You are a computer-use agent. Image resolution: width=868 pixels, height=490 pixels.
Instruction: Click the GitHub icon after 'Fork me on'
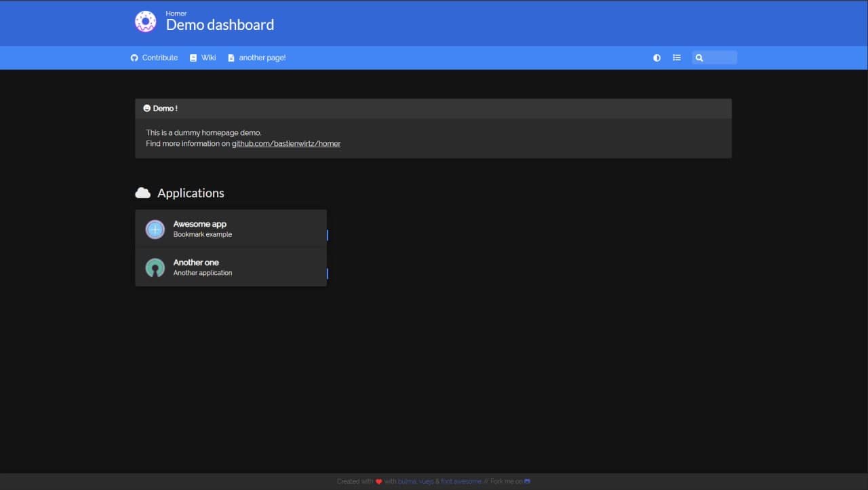(528, 482)
